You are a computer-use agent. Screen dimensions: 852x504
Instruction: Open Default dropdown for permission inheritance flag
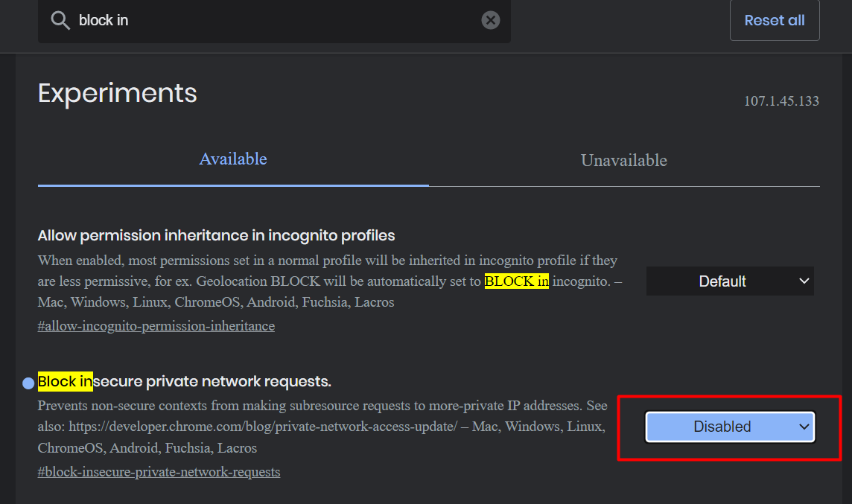[x=730, y=281]
